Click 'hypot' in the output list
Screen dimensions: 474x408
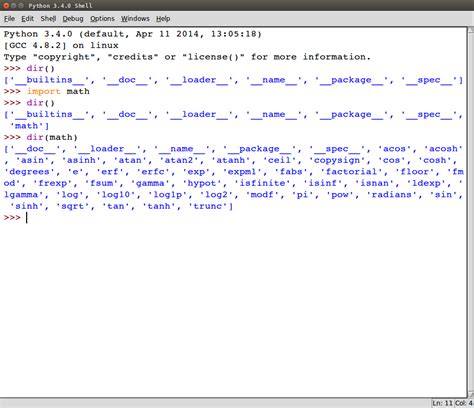(202, 183)
